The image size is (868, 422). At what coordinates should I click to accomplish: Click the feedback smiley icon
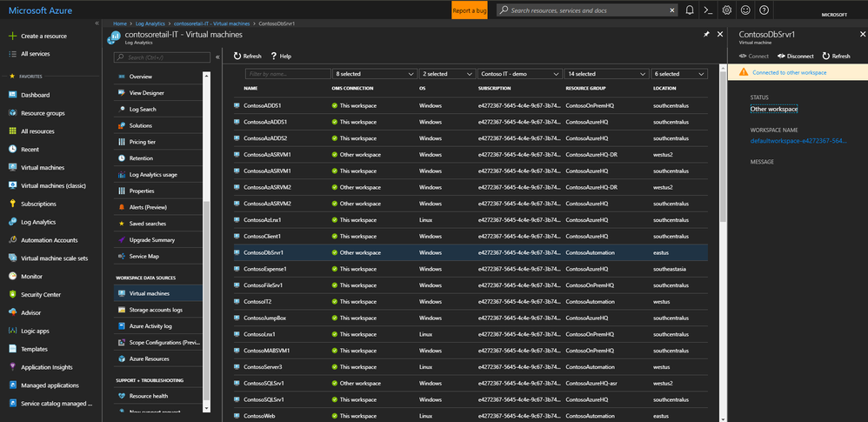(745, 10)
